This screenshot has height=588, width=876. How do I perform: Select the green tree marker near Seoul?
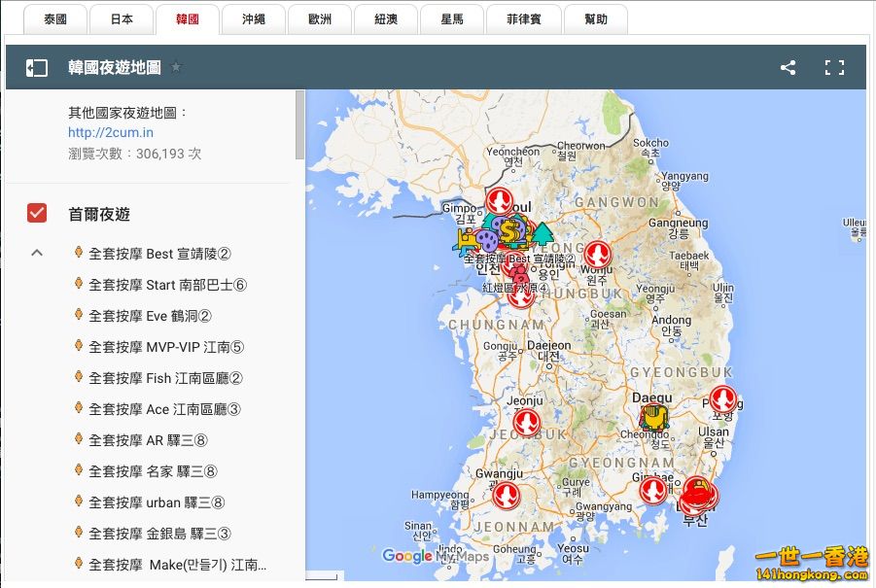point(543,233)
